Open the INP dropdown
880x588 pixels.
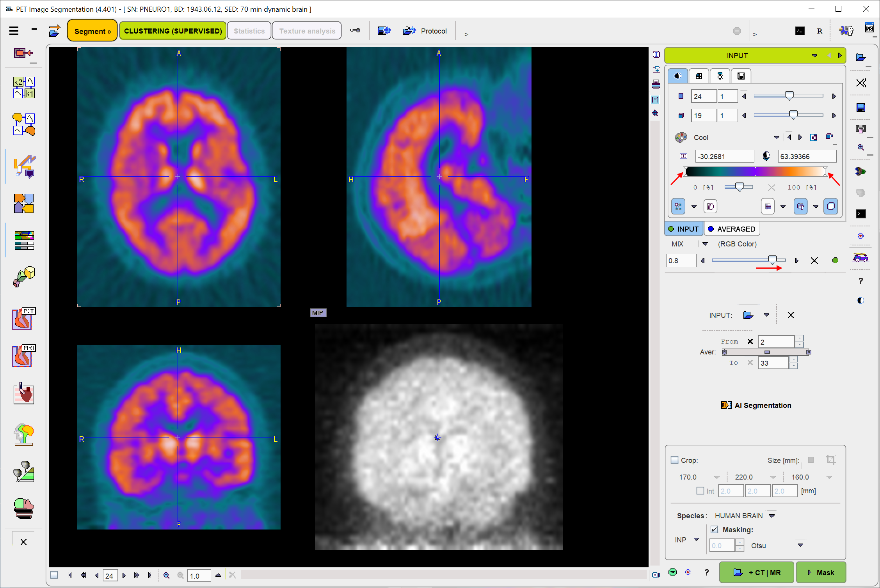[x=697, y=540]
